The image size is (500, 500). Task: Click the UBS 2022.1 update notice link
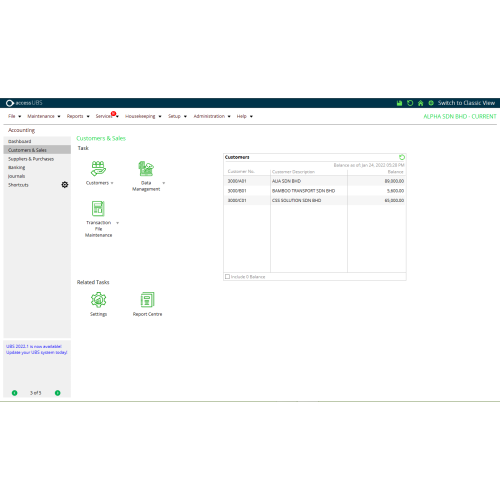(x=36, y=349)
